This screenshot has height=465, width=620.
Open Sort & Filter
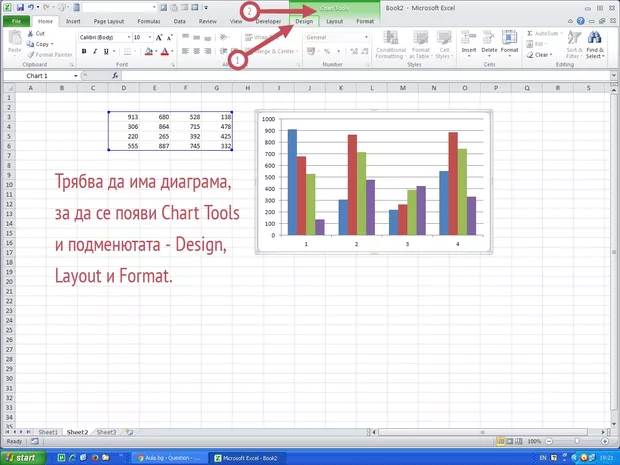pos(574,45)
